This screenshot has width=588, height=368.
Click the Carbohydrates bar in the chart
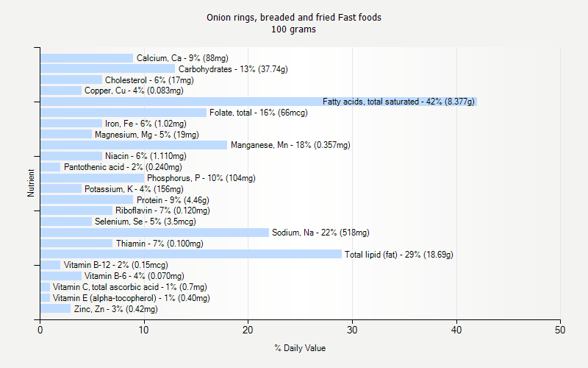pos(108,68)
